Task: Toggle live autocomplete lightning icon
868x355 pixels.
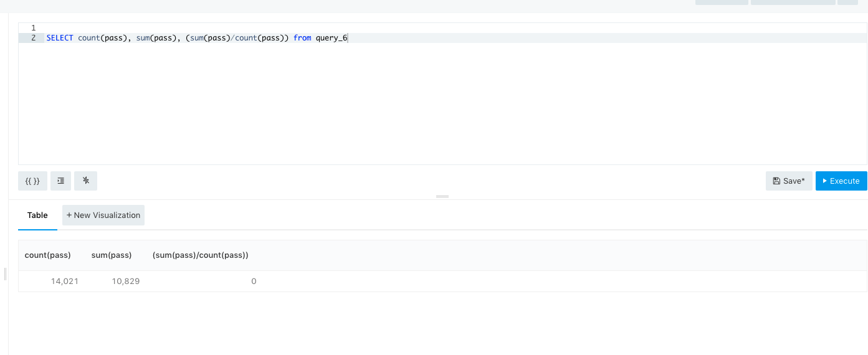Action: 85,181
